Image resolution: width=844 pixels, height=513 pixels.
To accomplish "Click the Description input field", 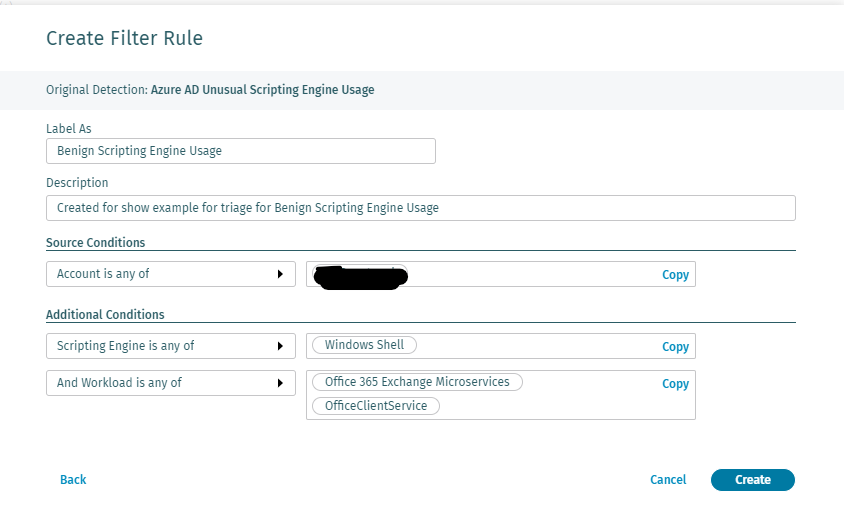I will point(420,208).
